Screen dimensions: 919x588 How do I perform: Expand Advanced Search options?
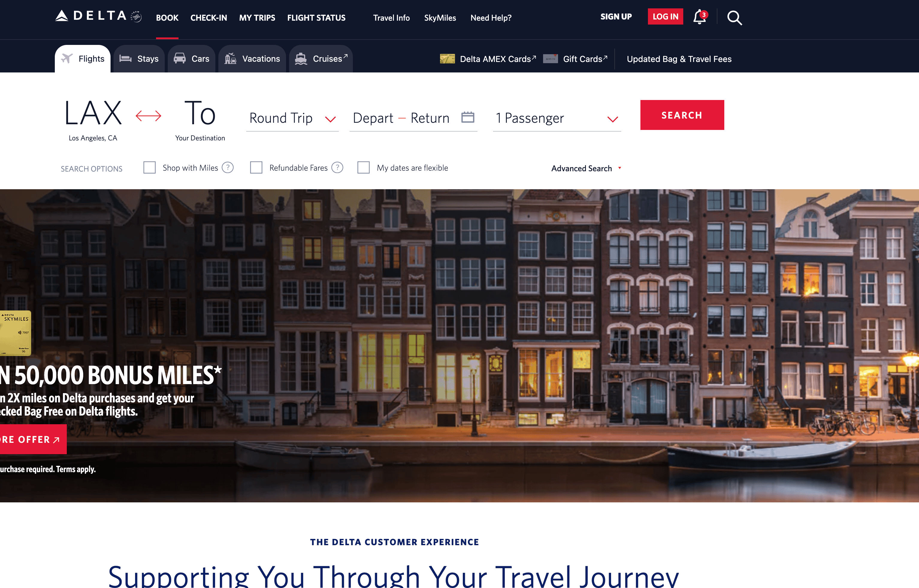pyautogui.click(x=586, y=168)
